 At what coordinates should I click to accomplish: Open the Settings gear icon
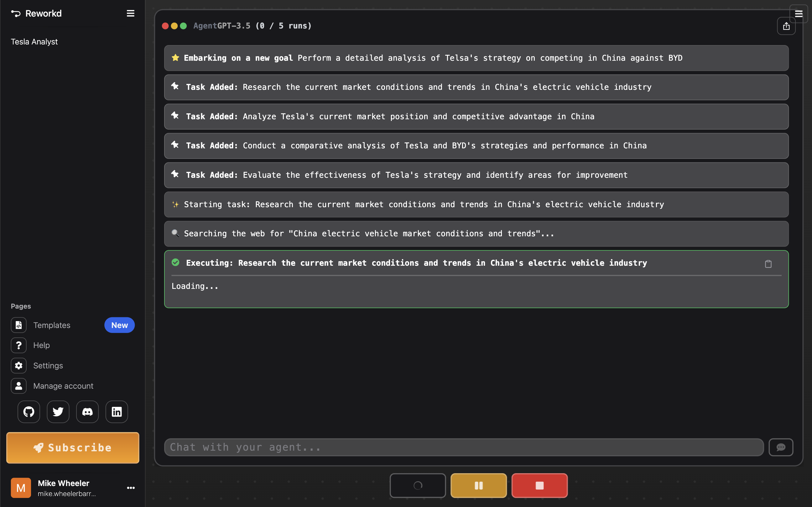[x=18, y=366]
